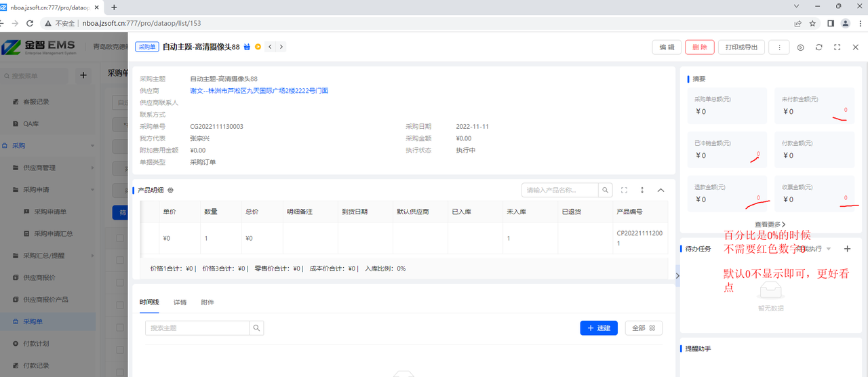Open 采购申请单 in the sidebar

50,212
